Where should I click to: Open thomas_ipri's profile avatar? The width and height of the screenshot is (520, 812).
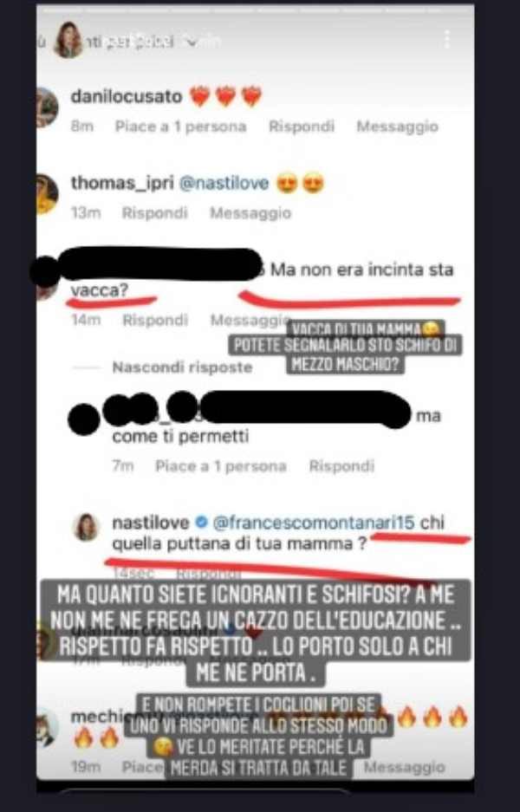click(47, 194)
